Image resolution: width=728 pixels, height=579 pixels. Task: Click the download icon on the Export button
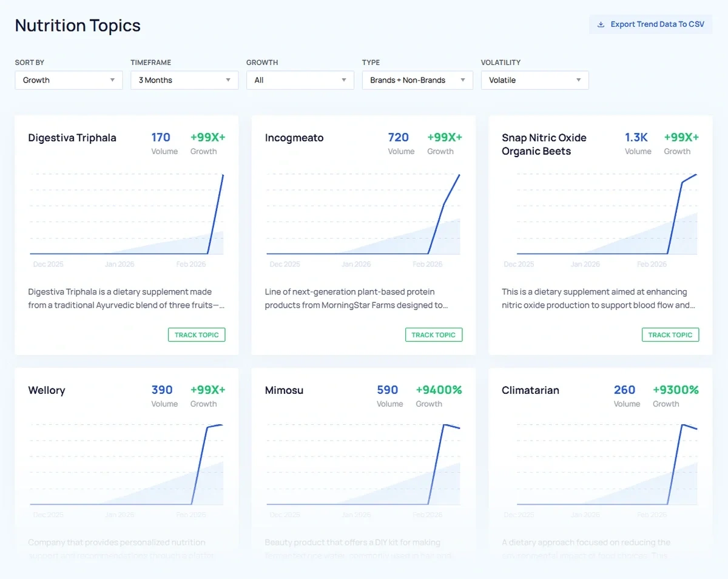(601, 24)
